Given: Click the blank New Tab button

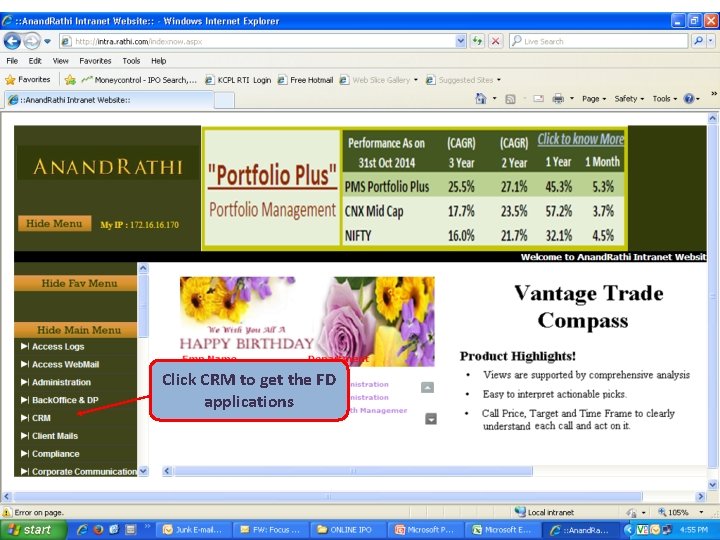Looking at the screenshot, I should click(x=225, y=100).
